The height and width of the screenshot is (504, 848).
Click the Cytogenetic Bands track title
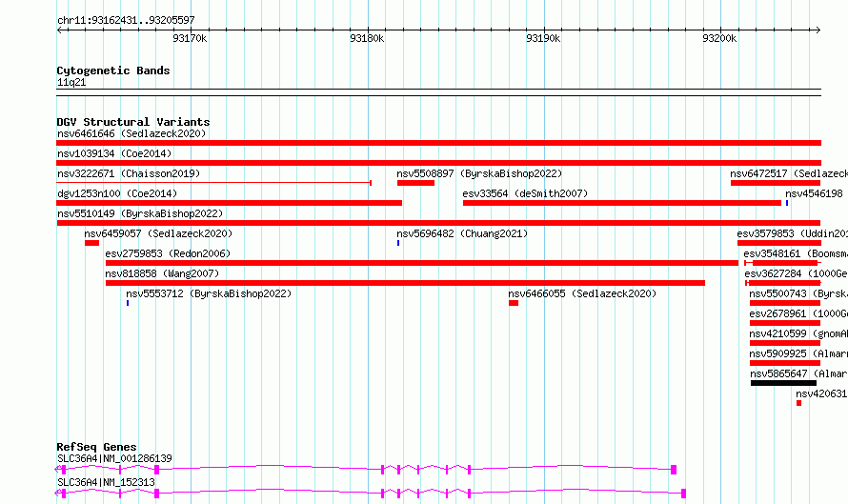point(113,71)
